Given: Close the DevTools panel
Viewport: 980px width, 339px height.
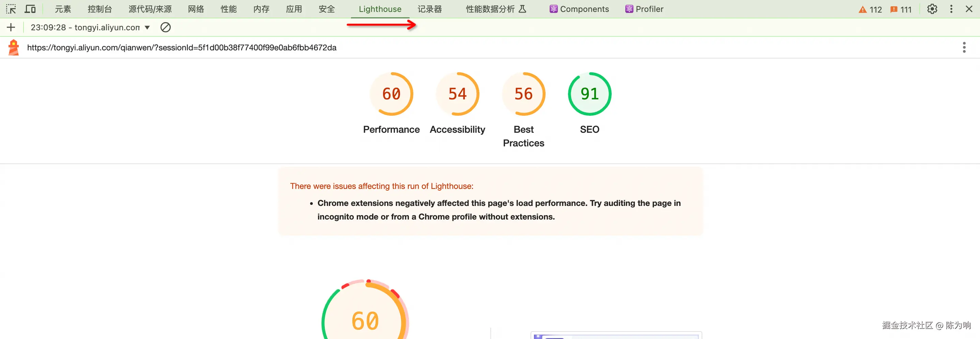Looking at the screenshot, I should click(969, 9).
